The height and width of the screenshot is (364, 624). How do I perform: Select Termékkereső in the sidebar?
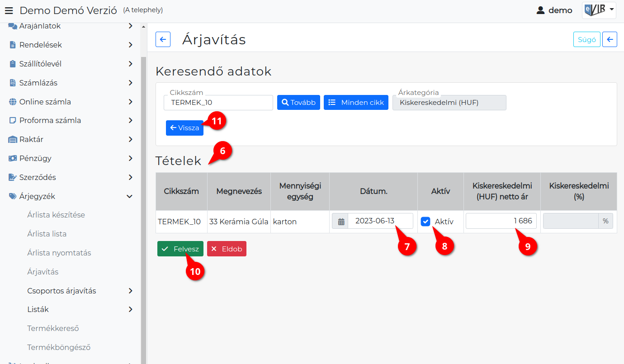(53, 328)
